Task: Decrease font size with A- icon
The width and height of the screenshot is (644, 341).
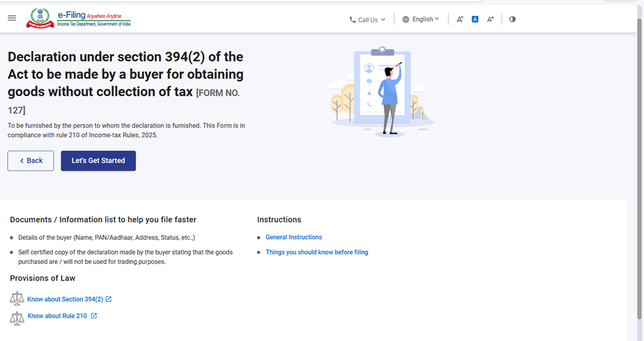Action: click(460, 19)
